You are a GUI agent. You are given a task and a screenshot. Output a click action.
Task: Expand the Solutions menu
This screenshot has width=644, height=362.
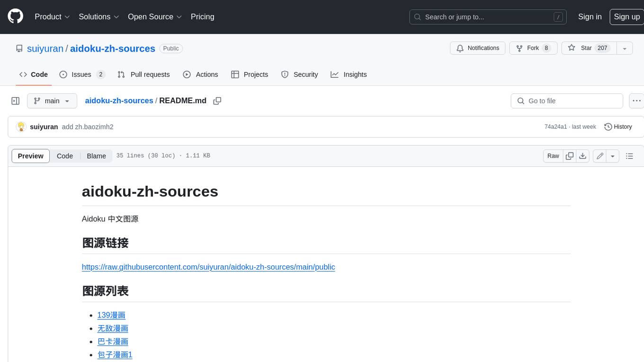[98, 17]
